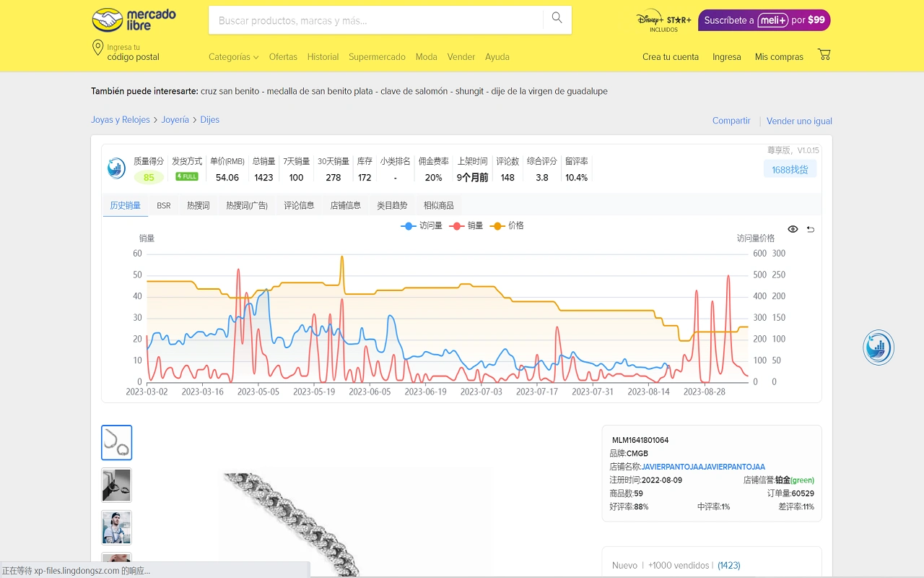Click the chart restore arrow icon
The image size is (924, 578).
pos(811,229)
